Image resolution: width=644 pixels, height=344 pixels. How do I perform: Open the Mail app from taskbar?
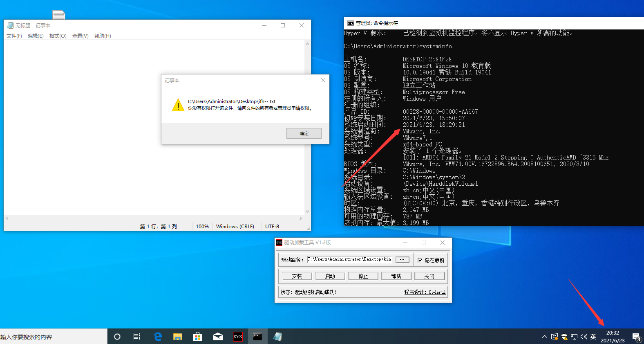(218, 337)
